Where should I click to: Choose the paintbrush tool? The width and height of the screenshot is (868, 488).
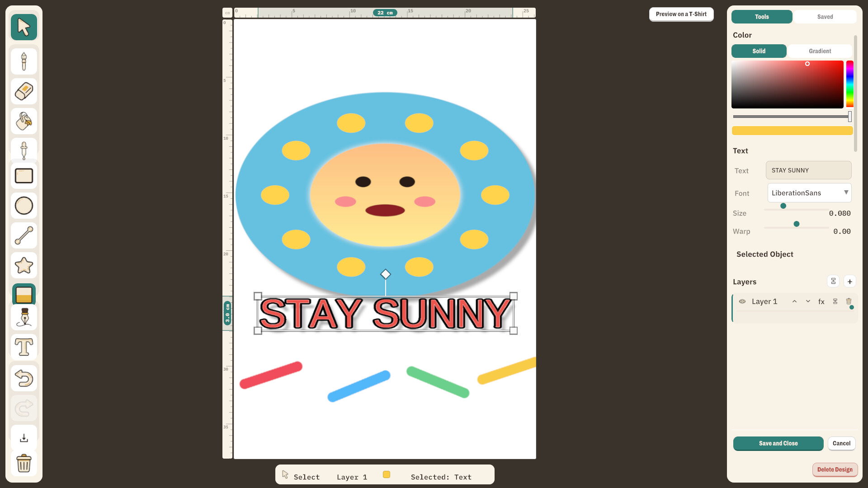[24, 61]
